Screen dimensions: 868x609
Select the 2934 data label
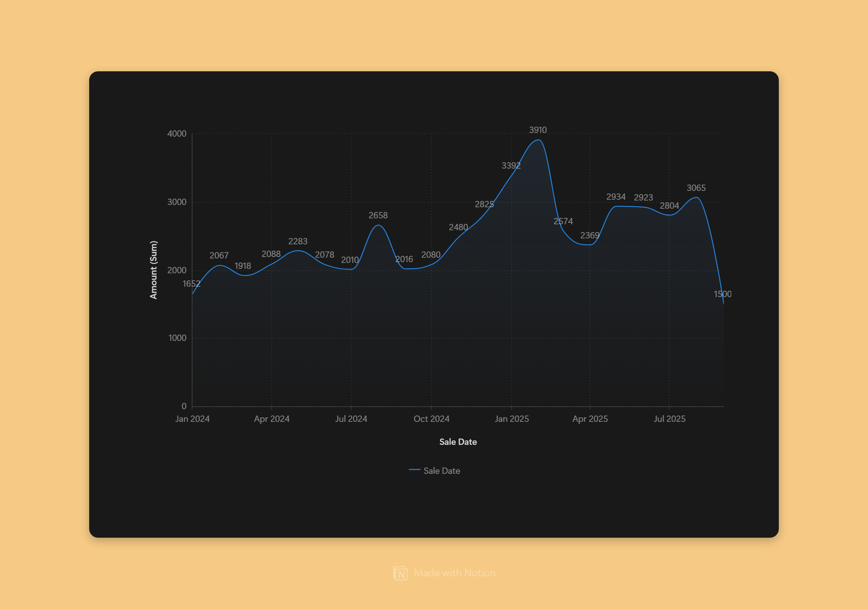tap(616, 197)
